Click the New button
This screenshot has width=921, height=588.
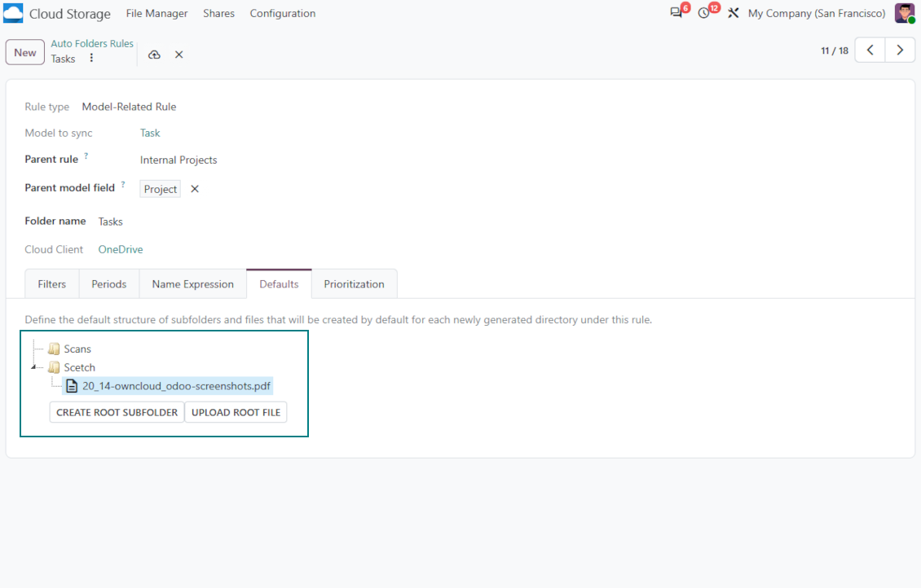(x=25, y=52)
